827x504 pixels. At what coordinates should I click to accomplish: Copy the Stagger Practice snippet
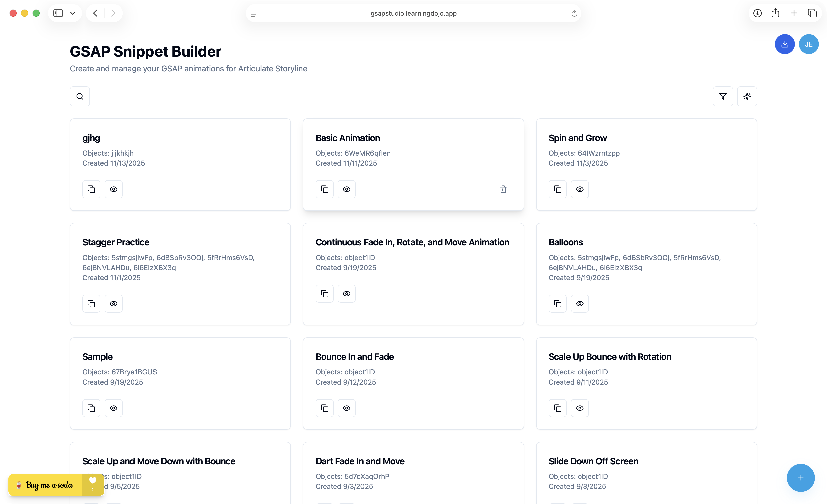91,304
